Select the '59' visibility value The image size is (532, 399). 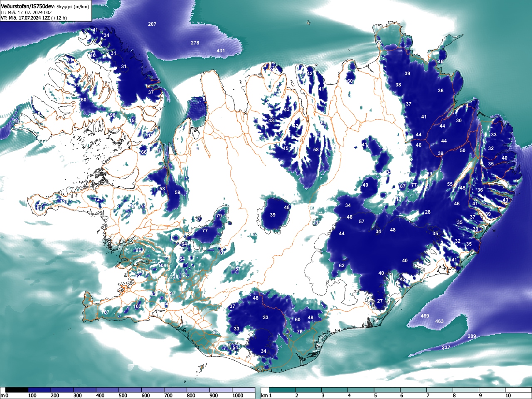pyautogui.click(x=177, y=192)
